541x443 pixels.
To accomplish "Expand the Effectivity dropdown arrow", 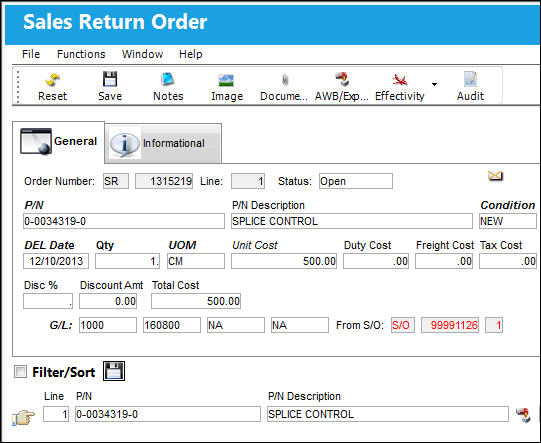I will point(434,84).
